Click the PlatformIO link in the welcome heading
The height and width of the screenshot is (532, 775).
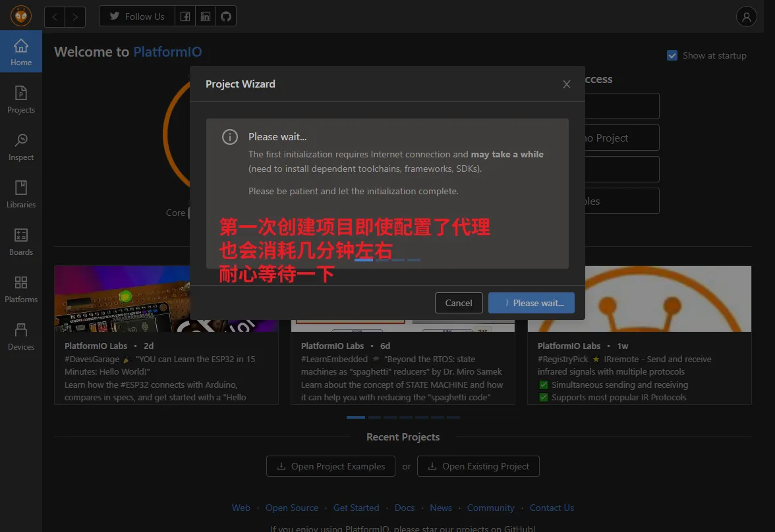click(x=167, y=52)
